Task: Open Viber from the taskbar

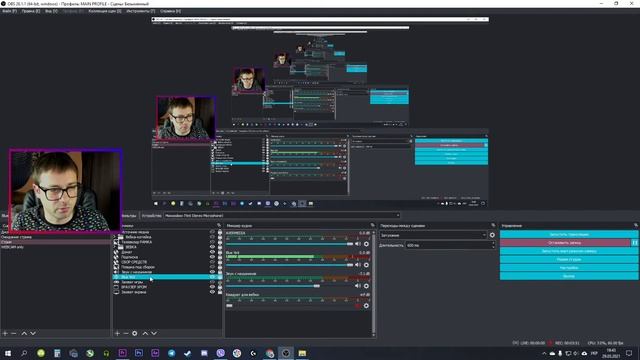Action: click(220, 353)
